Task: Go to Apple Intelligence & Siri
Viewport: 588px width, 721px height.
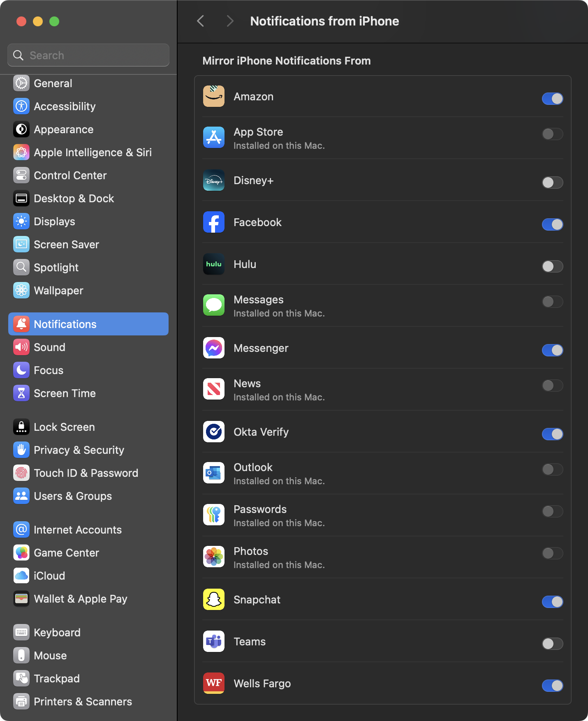Action: (x=88, y=152)
